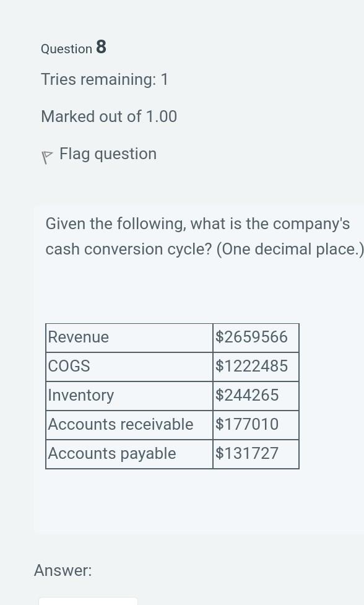This screenshot has width=364, height=605.
Task: Click the Accounts receivable value $177010
Action: pos(247,424)
